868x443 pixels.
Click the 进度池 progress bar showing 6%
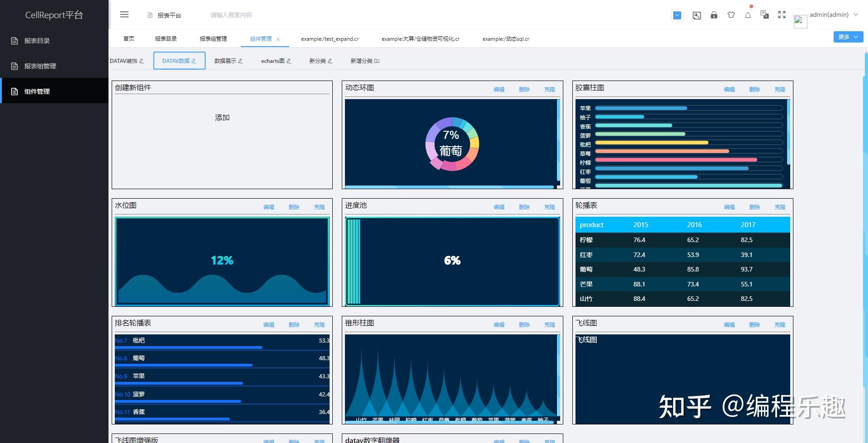tap(453, 262)
